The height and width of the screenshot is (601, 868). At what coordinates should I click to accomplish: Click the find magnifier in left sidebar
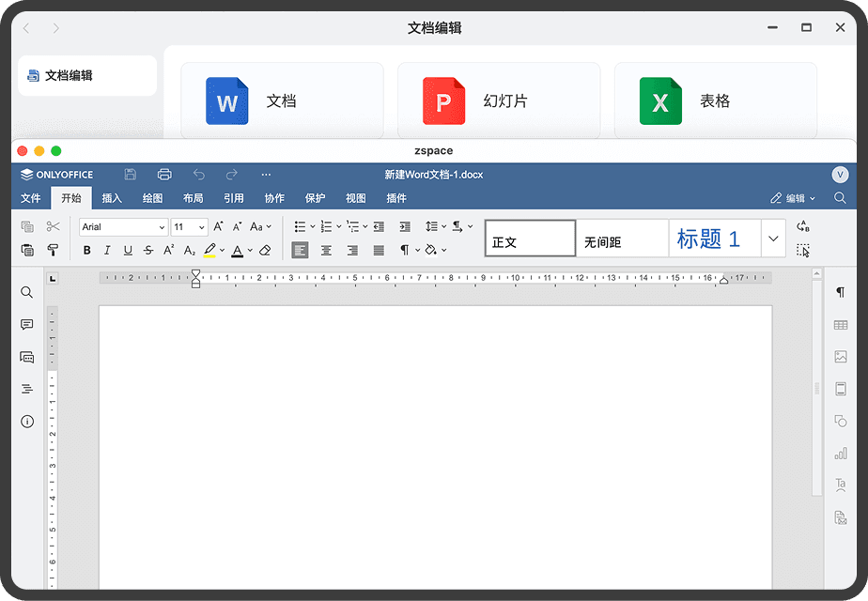pyautogui.click(x=27, y=293)
